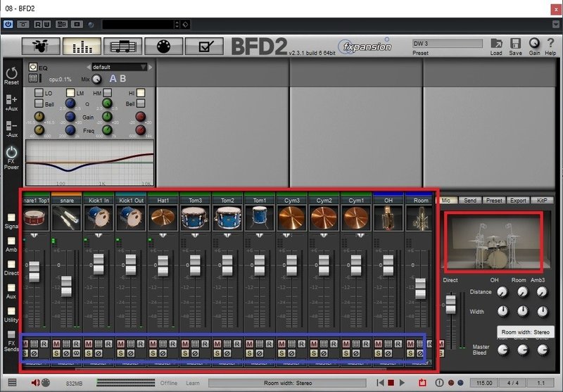Click the +Aux add channel icon
The width and height of the screenshot is (563, 392).
[x=11, y=99]
